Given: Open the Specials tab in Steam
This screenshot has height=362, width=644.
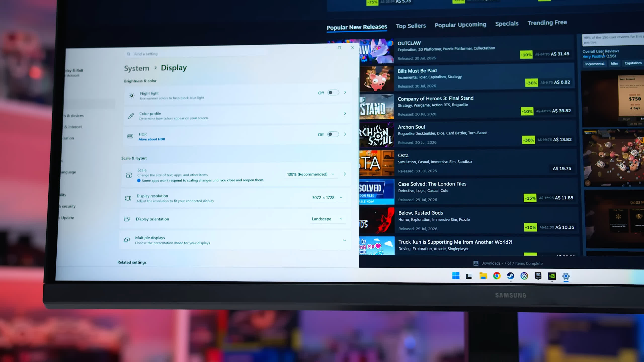Looking at the screenshot, I should coord(507,24).
